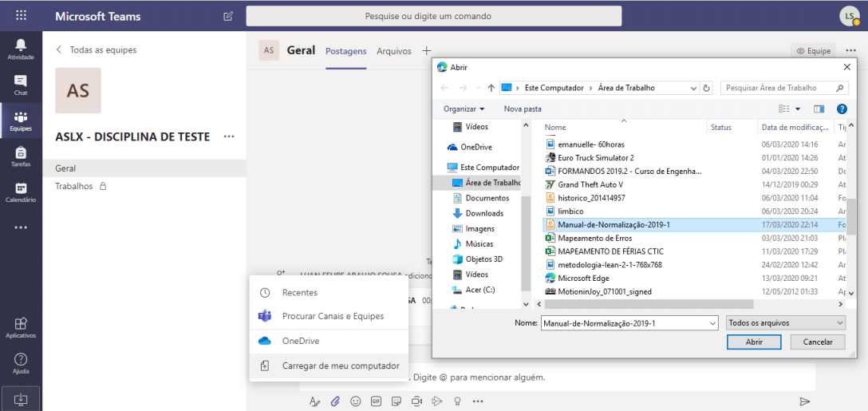Open the Organizar dropdown menu
This screenshot has height=411, width=868.
tap(464, 109)
